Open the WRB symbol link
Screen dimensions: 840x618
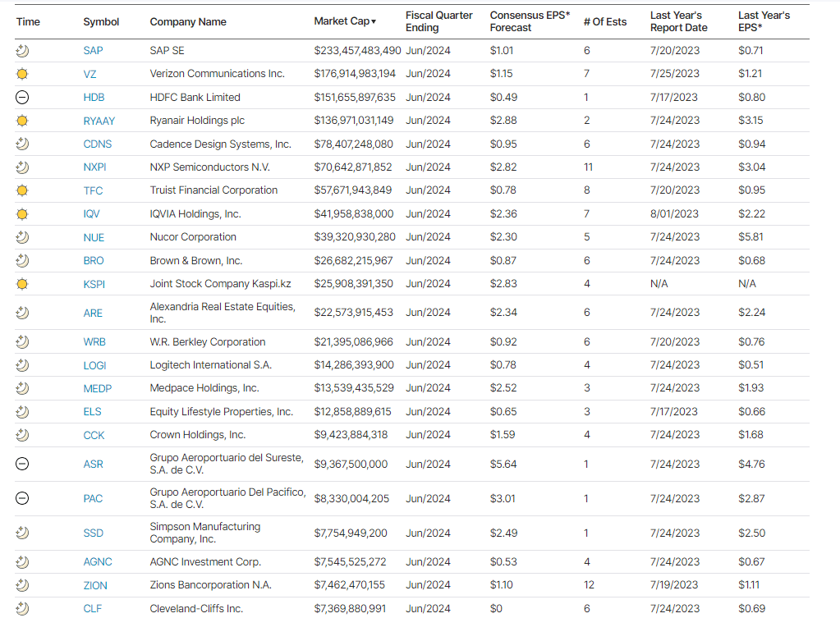click(94, 341)
